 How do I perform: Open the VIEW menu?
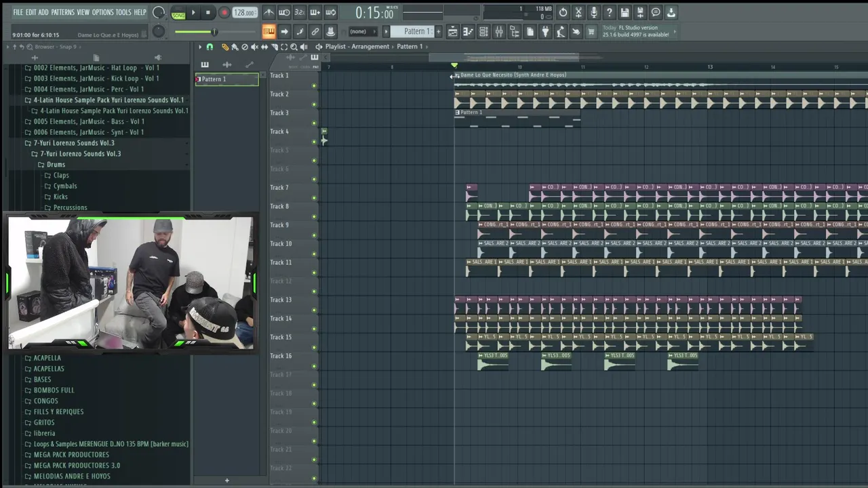(x=83, y=12)
